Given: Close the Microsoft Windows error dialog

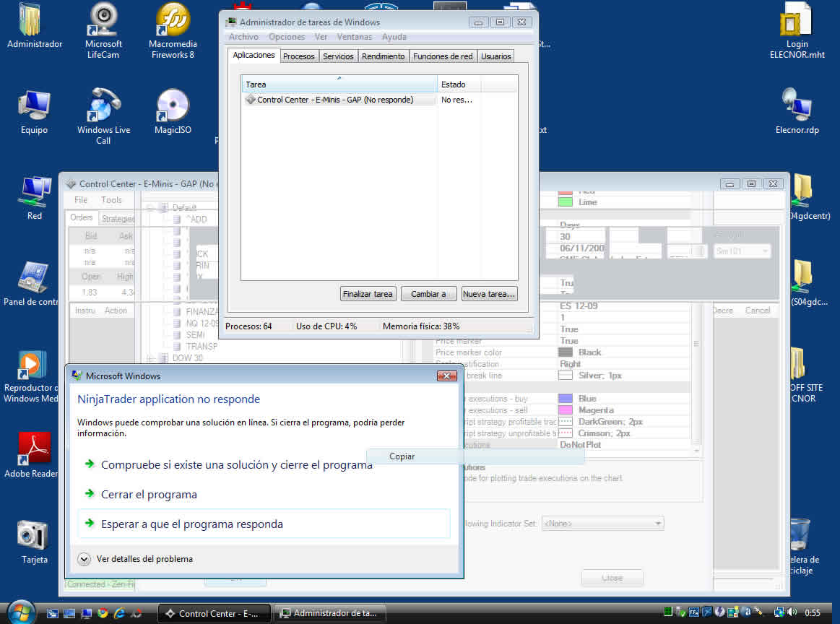Looking at the screenshot, I should click(x=447, y=376).
